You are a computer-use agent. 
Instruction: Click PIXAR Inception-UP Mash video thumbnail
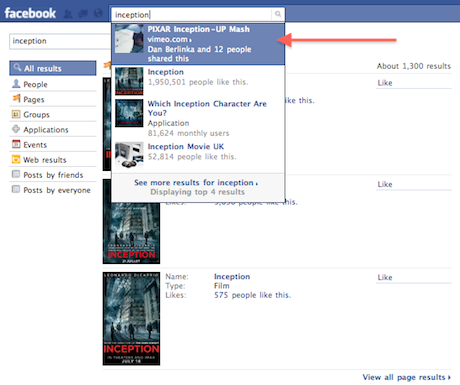click(129, 39)
